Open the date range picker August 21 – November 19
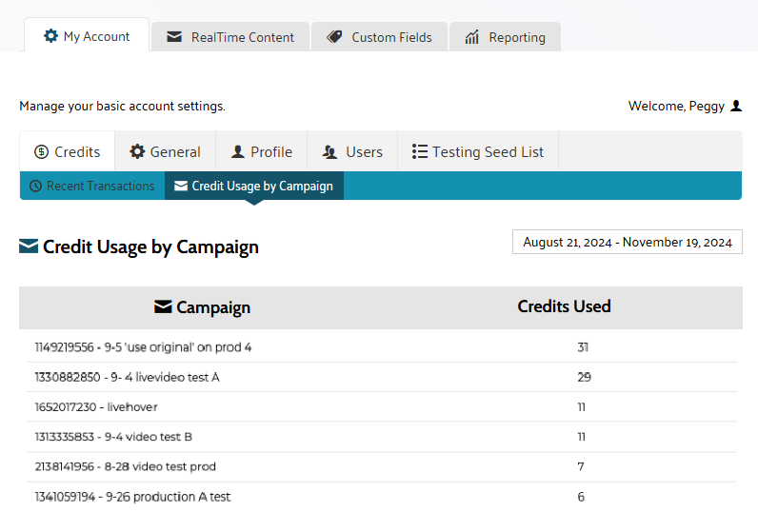 pyautogui.click(x=627, y=243)
